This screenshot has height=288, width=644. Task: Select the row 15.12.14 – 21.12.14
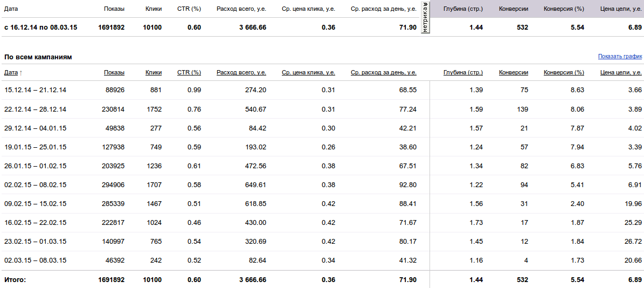click(x=322, y=90)
